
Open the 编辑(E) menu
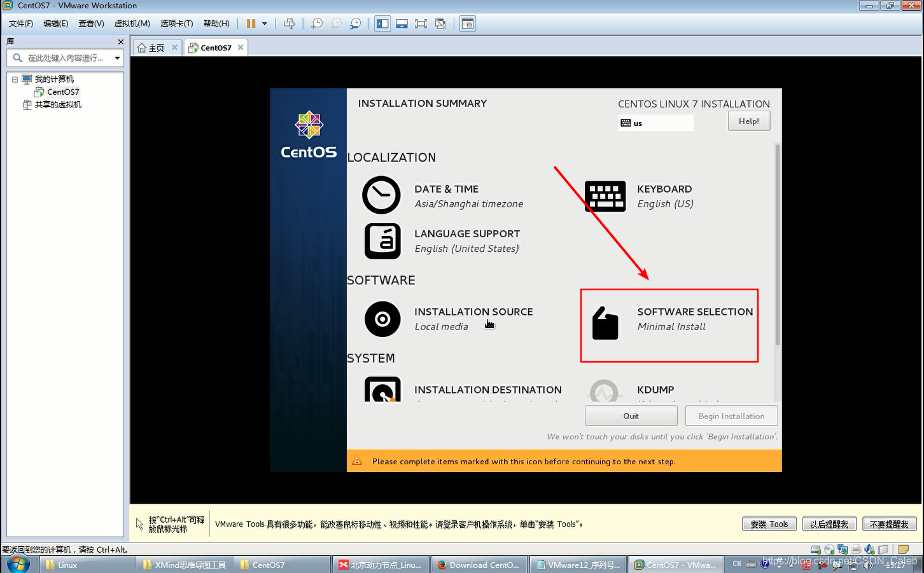pyautogui.click(x=56, y=24)
